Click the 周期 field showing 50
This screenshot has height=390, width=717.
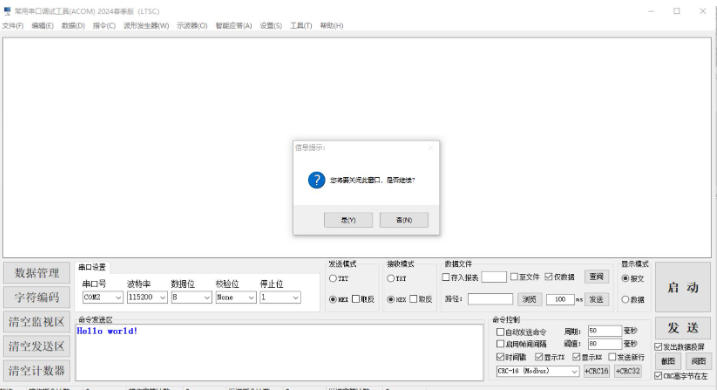(x=605, y=331)
